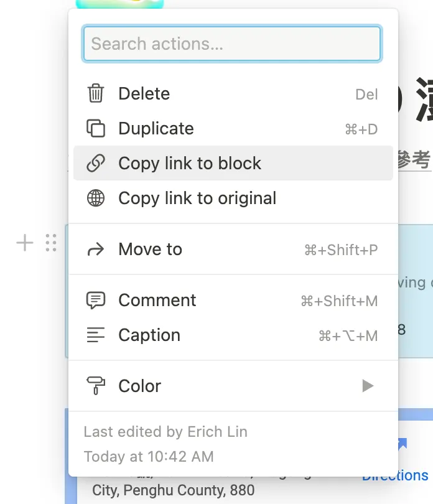
Task: Click the Duplicate overlapping squares icon
Action: point(95,129)
